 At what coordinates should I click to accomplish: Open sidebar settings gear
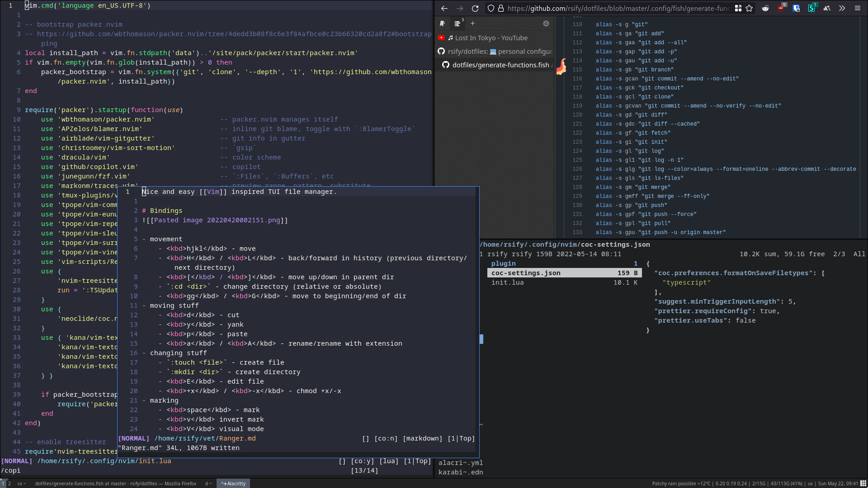click(546, 23)
